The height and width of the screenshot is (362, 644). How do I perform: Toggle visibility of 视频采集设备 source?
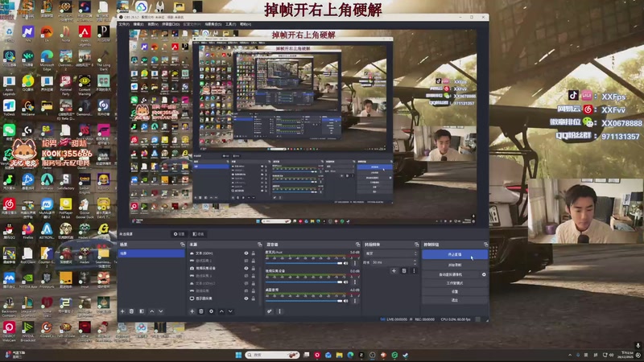tap(246, 269)
